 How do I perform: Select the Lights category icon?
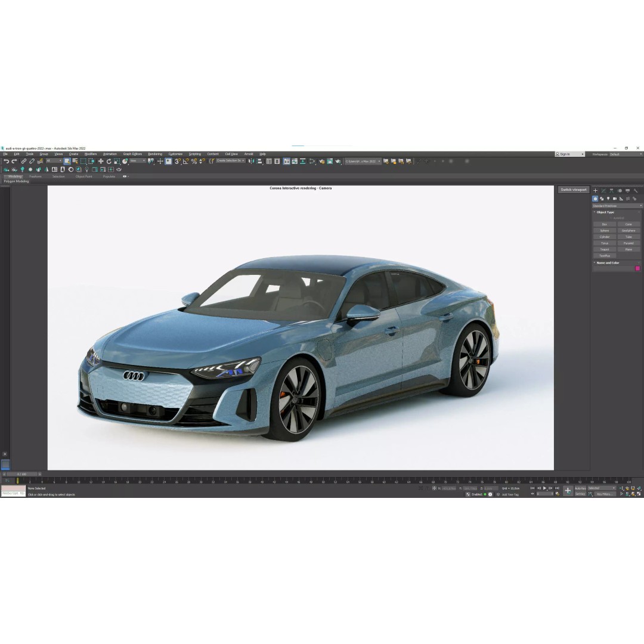point(608,199)
